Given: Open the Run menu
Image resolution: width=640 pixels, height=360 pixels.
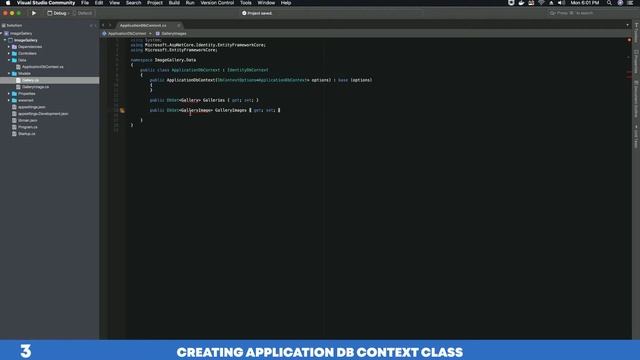Looking at the screenshot, I should coord(190,3).
